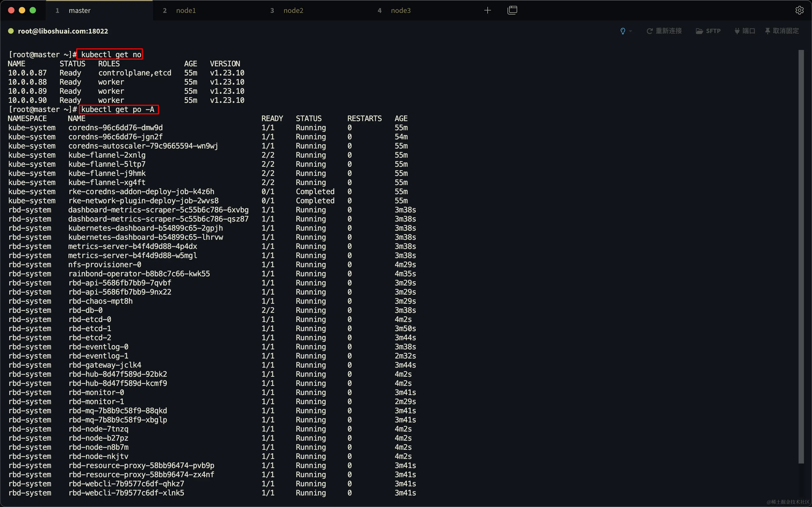Image resolution: width=812 pixels, height=507 pixels.
Task: Click the green macOS fullscreen button
Action: pos(33,10)
